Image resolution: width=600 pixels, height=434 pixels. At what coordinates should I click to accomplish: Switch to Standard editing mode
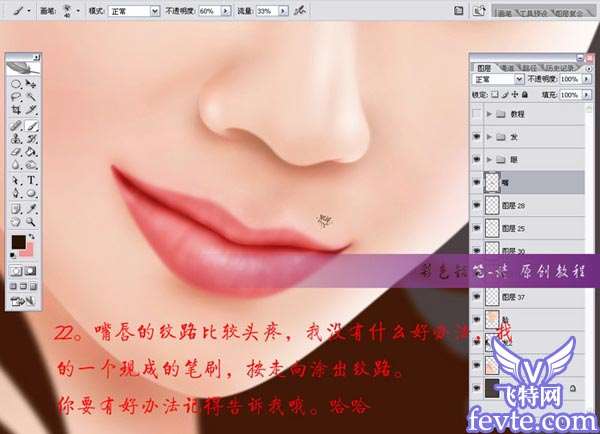tap(16, 271)
